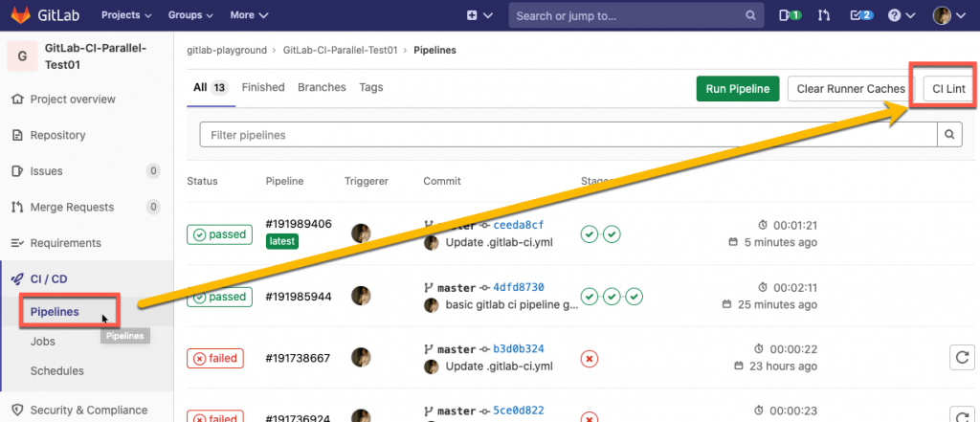Open the CI Lint button
The width and height of the screenshot is (980, 422).
click(x=948, y=89)
